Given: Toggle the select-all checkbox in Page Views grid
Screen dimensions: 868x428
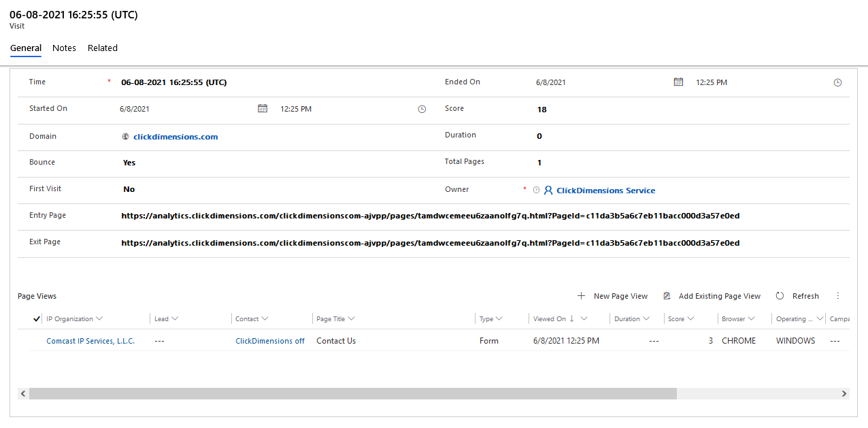Looking at the screenshot, I should coord(36,318).
